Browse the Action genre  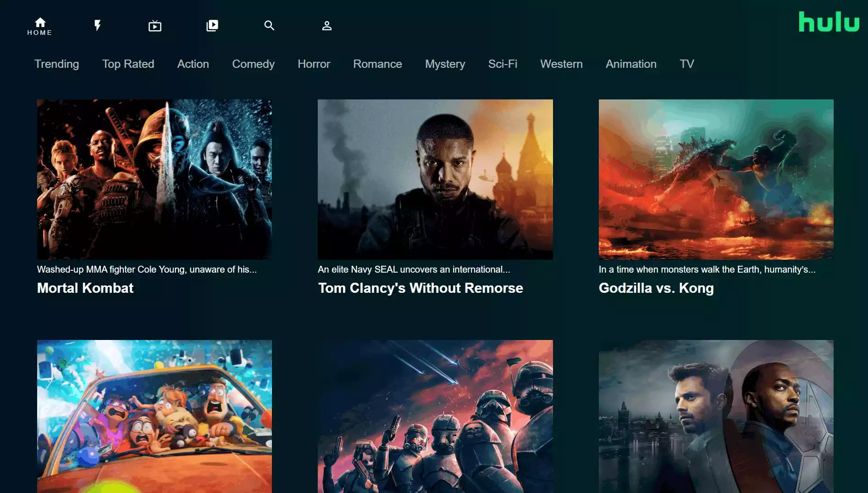click(x=193, y=64)
